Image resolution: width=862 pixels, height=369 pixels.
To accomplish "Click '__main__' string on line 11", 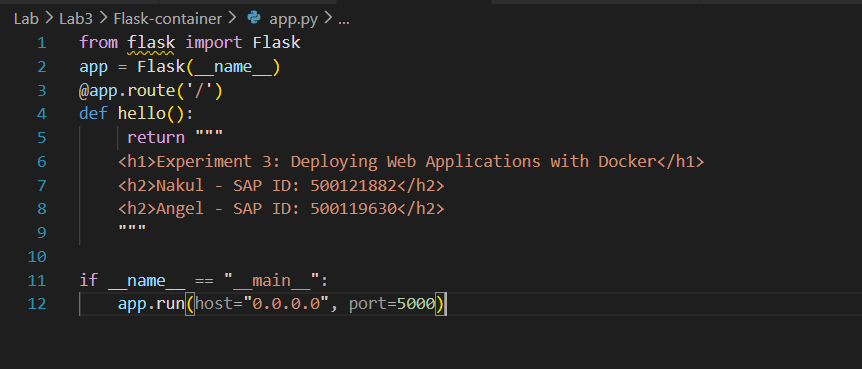I will coord(272,281).
